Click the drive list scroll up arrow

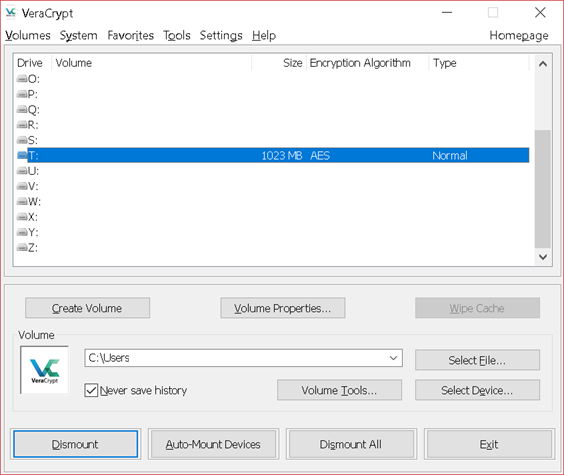click(x=543, y=64)
